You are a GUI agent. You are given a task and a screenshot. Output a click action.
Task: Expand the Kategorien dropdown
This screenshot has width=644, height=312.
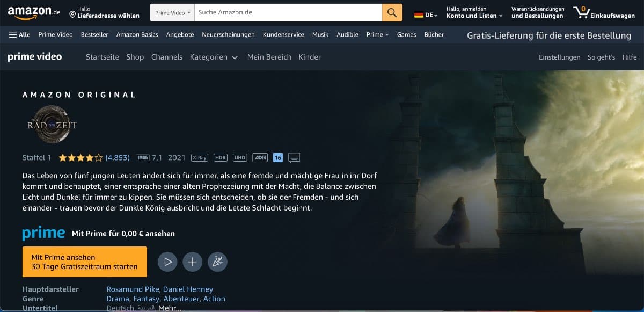point(214,57)
